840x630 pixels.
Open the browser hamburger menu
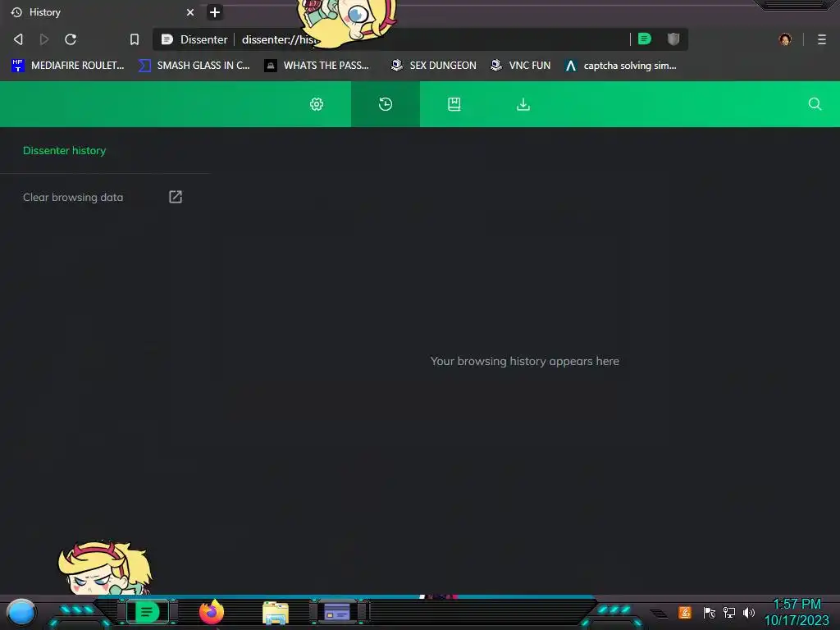pos(822,39)
